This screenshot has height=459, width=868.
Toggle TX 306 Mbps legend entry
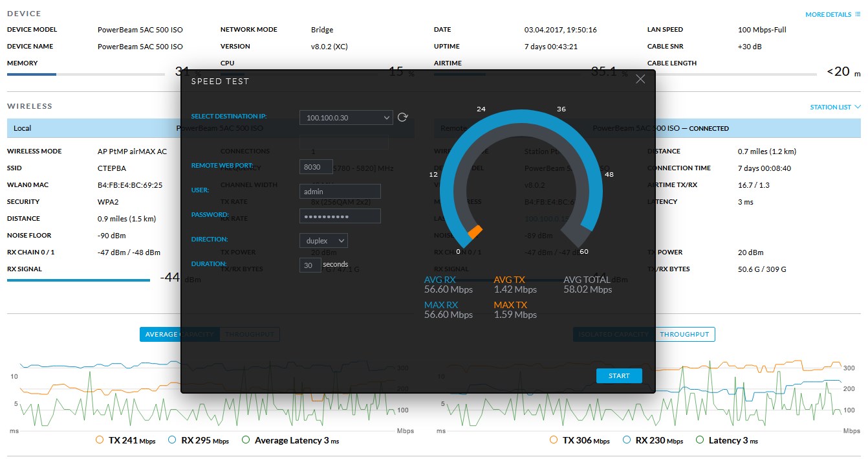[x=579, y=440]
